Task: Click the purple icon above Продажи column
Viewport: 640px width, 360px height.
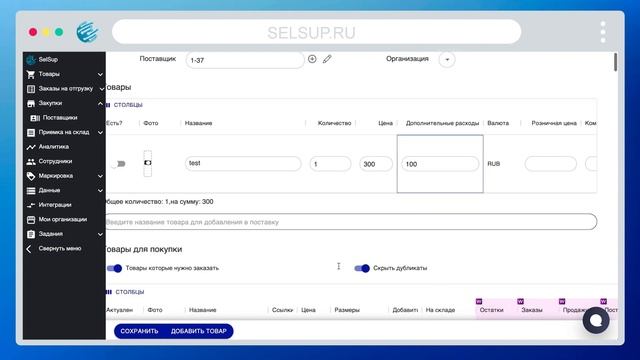Action: tap(562, 301)
